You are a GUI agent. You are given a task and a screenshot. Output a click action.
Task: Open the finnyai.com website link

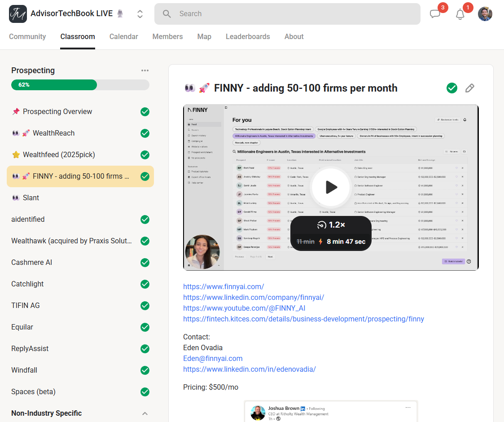pyautogui.click(x=224, y=286)
